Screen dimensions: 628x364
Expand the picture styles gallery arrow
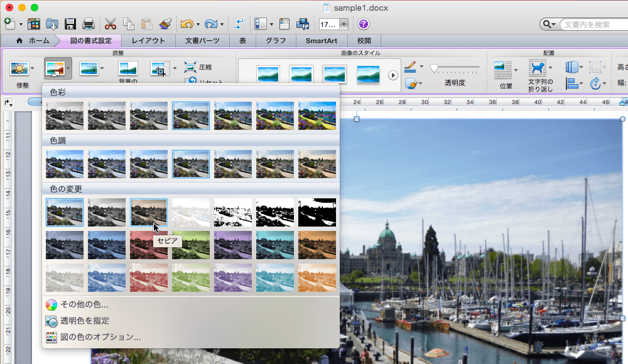coord(393,75)
